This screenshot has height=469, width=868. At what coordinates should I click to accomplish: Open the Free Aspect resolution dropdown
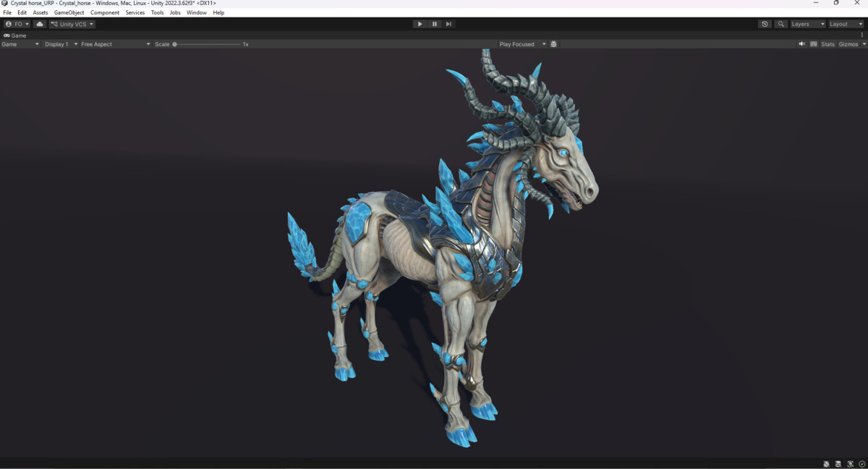coord(116,44)
